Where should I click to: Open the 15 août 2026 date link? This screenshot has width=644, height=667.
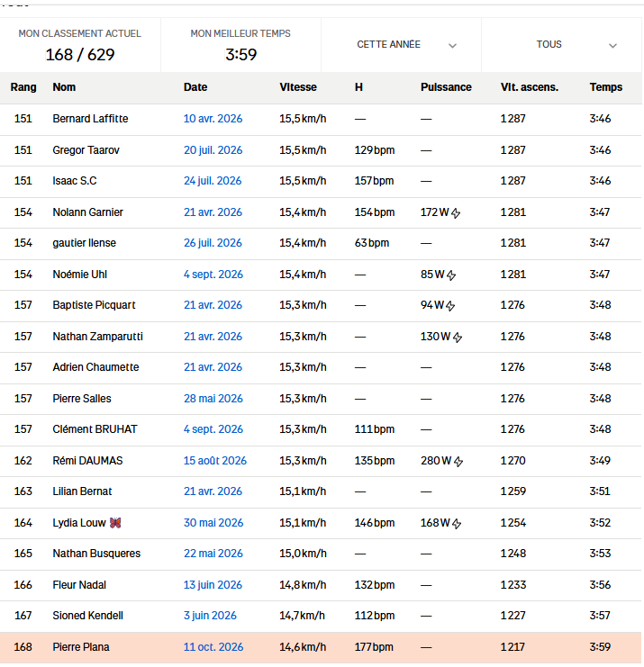215,461
